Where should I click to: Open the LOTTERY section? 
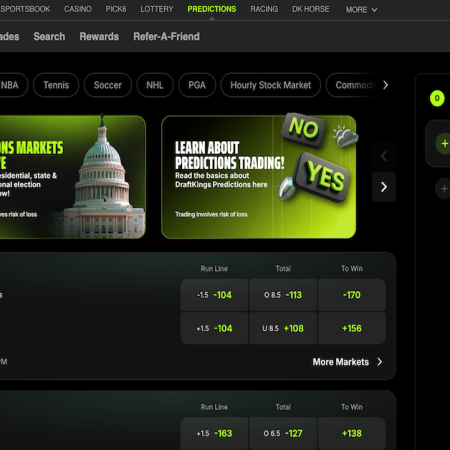157,9
